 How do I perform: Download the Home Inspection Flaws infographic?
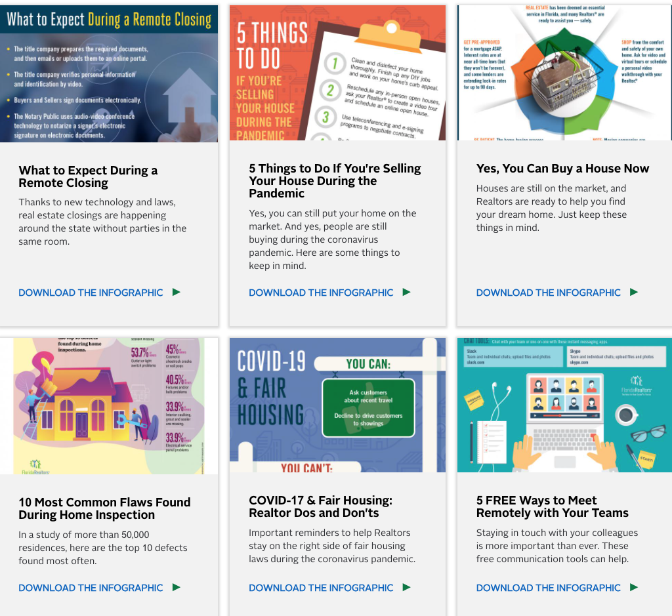(x=91, y=588)
